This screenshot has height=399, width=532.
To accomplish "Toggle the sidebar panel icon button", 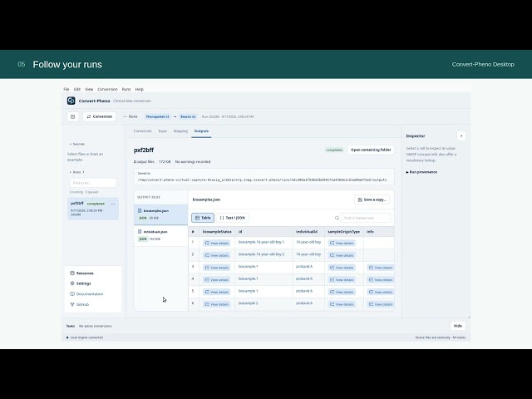I will click(72, 116).
